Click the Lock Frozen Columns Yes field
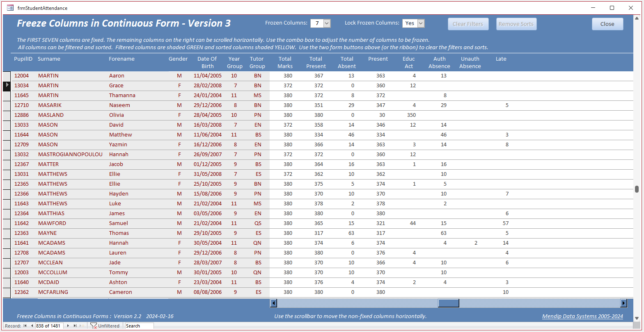Viewport: 644px width, 332px height. click(410, 23)
